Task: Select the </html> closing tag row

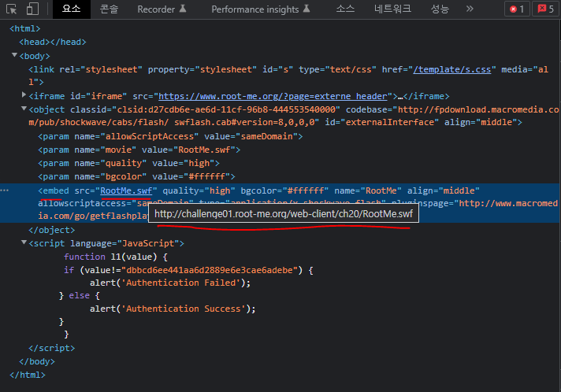Action: click(28, 375)
